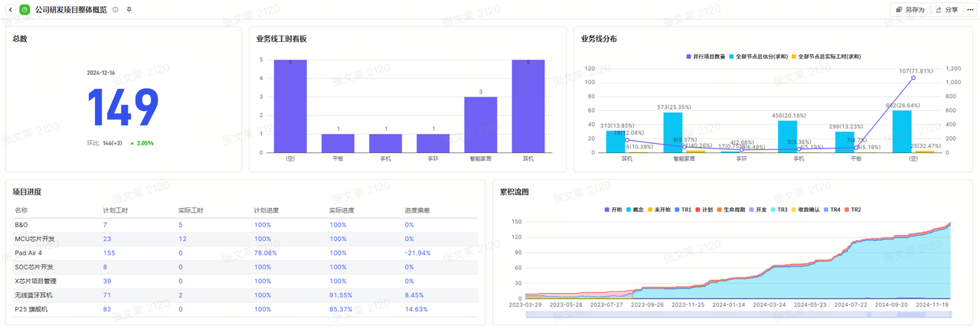Select the P25 旗舰机 project row name
The image size is (980, 329).
(31, 309)
